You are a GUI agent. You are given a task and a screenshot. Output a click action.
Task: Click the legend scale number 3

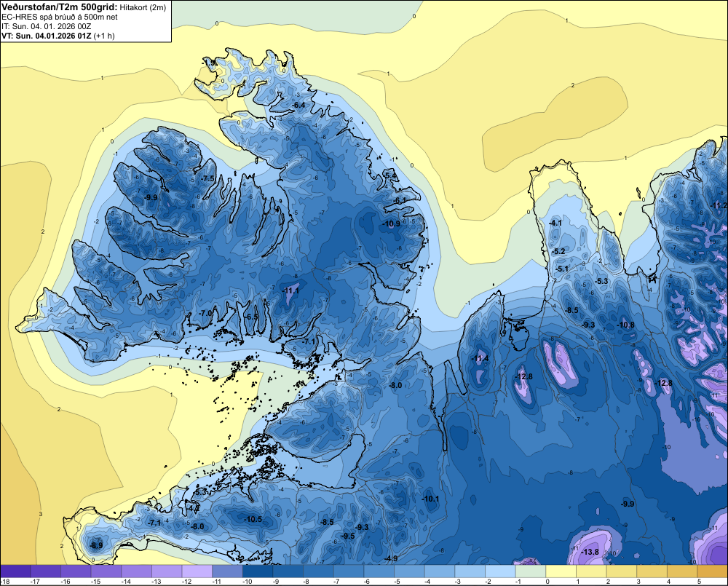pos(638,582)
